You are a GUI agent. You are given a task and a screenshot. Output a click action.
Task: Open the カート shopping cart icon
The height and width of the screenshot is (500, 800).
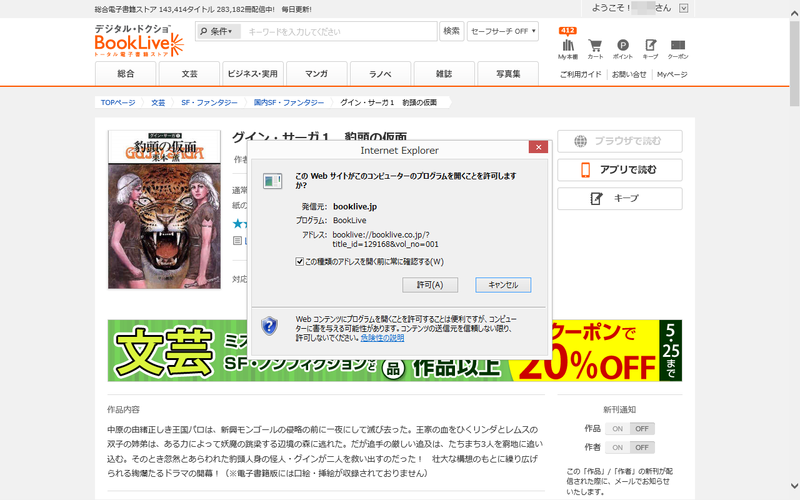coord(595,46)
